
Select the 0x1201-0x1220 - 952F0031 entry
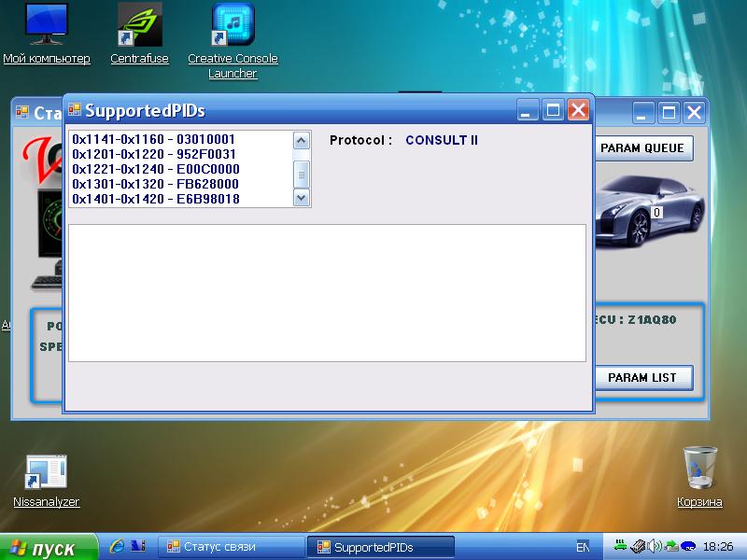pos(154,154)
